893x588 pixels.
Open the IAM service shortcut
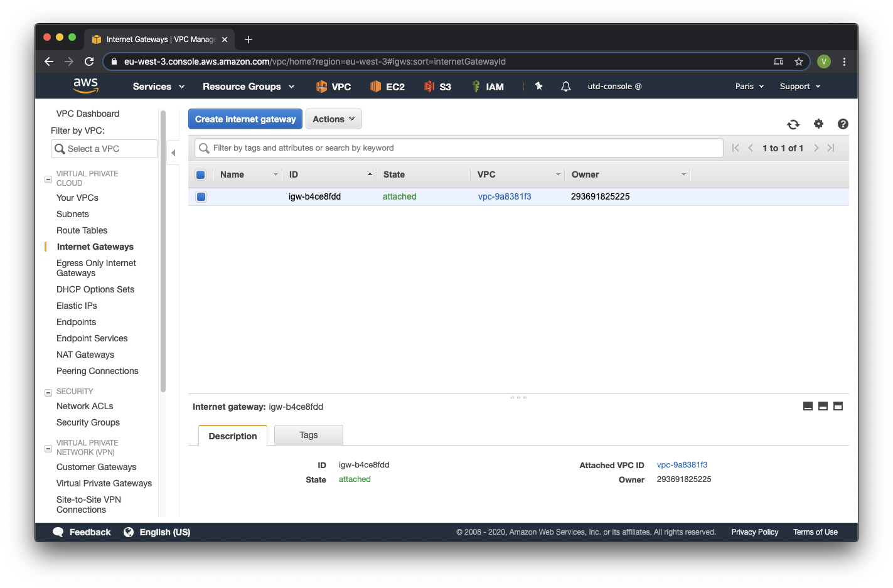click(x=488, y=87)
